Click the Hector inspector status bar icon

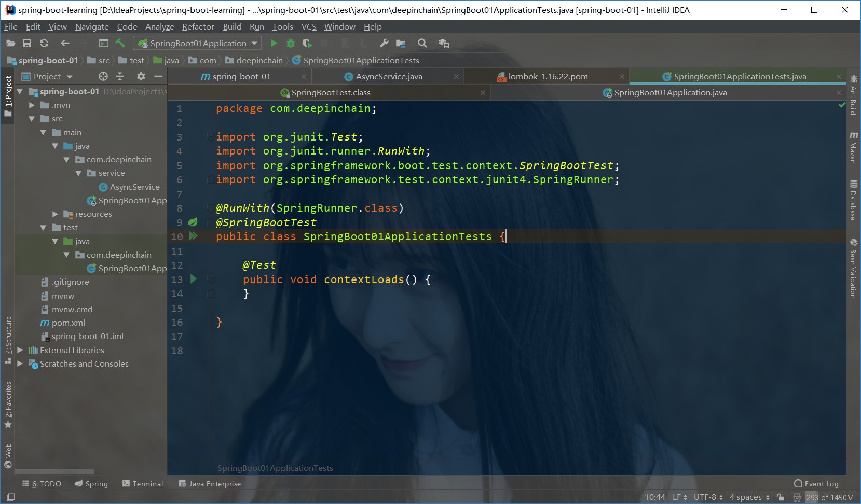(x=797, y=497)
